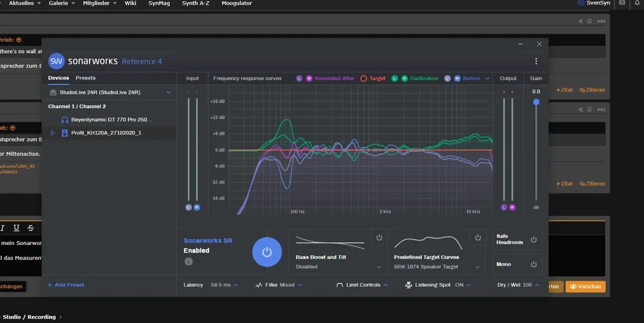Enable Mono monitoring
The width and height of the screenshot is (644, 323).
click(x=534, y=264)
